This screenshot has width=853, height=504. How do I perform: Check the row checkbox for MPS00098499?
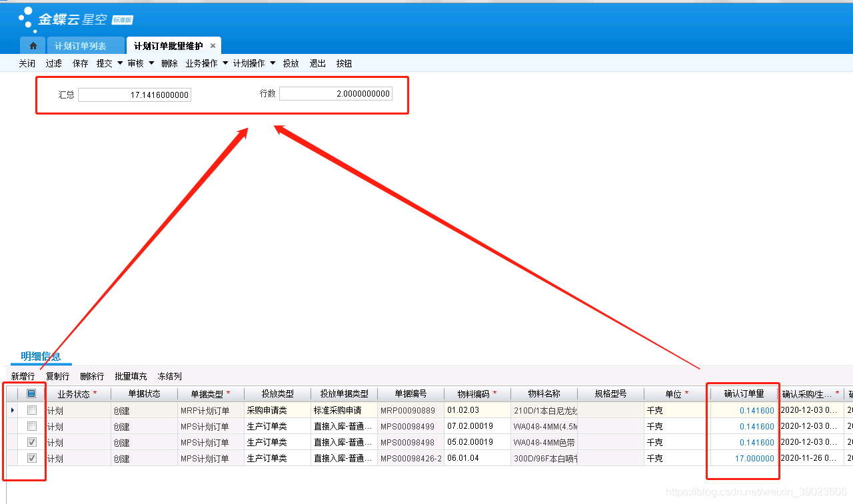click(x=31, y=426)
